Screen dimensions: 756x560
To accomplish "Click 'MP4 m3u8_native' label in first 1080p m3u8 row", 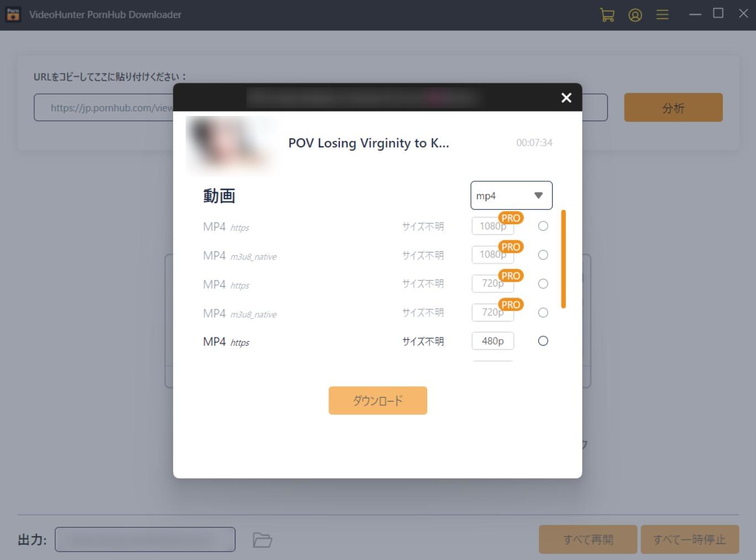I will pyautogui.click(x=240, y=256).
